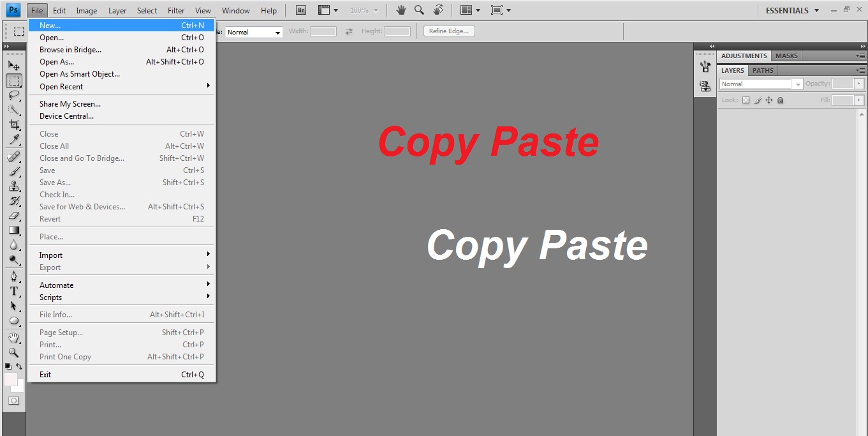Select the Lasso tool

13,96
